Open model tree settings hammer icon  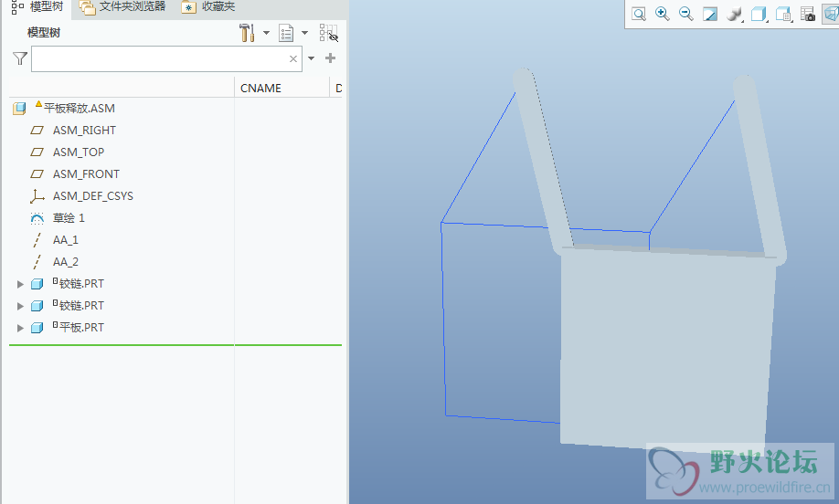[247, 33]
